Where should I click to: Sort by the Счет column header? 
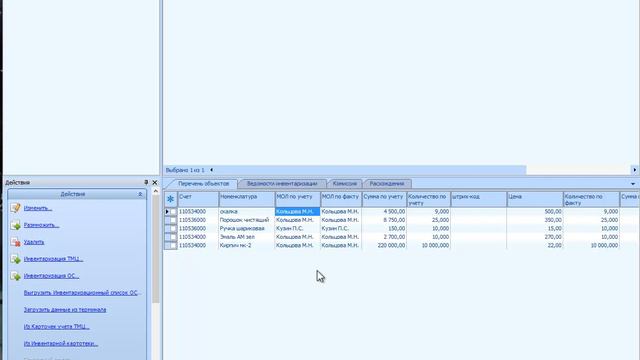pos(198,200)
